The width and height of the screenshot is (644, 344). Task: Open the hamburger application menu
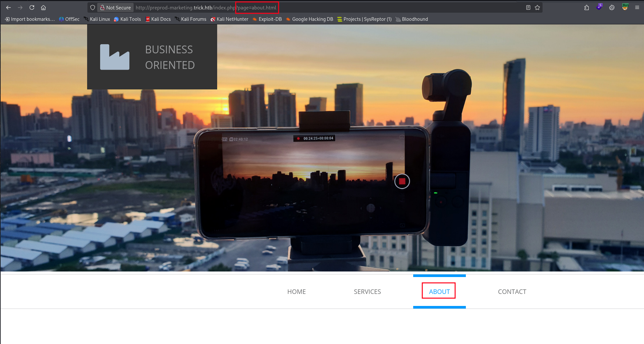[x=637, y=7]
